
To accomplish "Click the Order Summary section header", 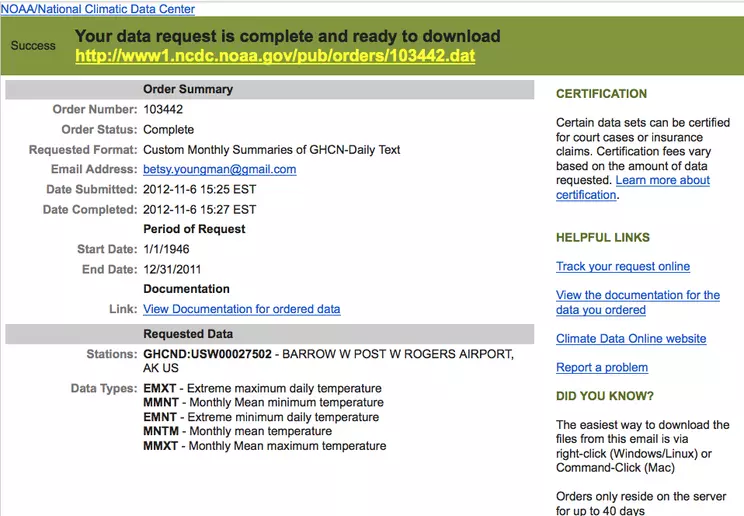I will click(x=270, y=89).
